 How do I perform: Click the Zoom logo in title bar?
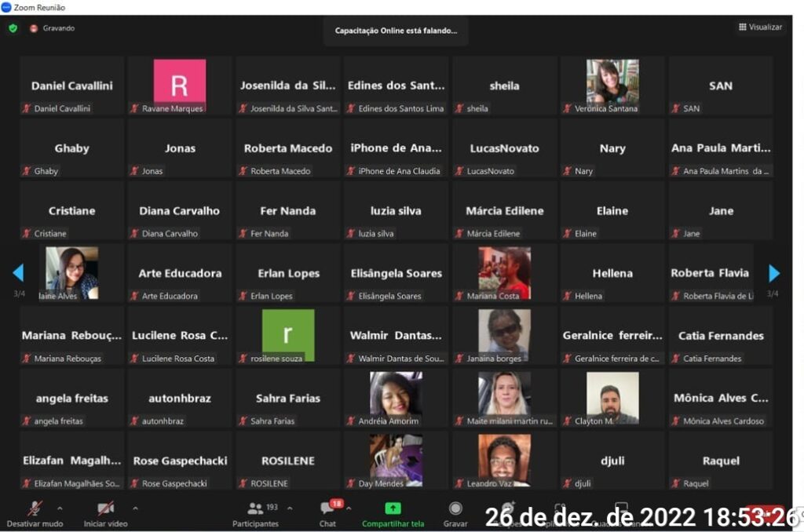pyautogui.click(x=6, y=7)
